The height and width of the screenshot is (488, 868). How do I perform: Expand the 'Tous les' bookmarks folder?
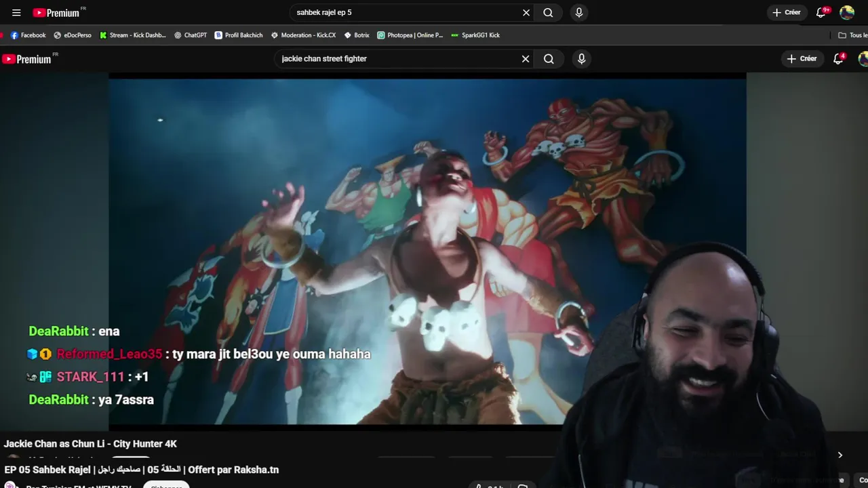click(852, 35)
